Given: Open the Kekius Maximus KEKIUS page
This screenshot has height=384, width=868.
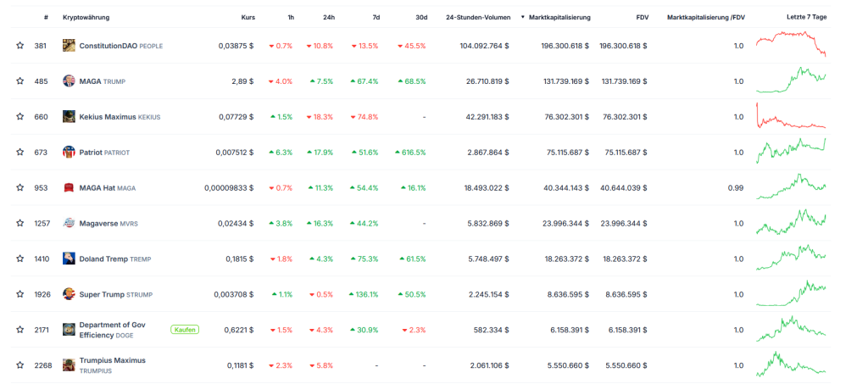Looking at the screenshot, I should pyautogui.click(x=120, y=117).
